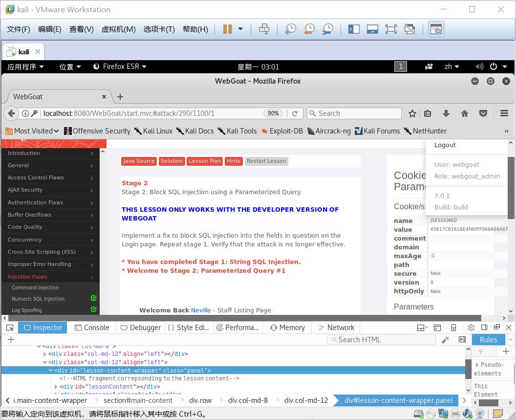
Task: Close the WebGoat browser tab
Action: tap(104, 96)
